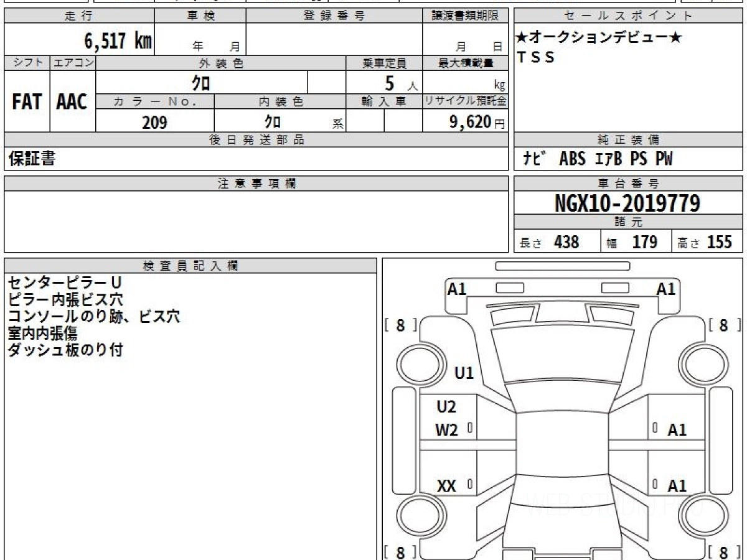747x560 pixels.
Task: Select the 室内内張傷 inspector note
Action: point(42,334)
